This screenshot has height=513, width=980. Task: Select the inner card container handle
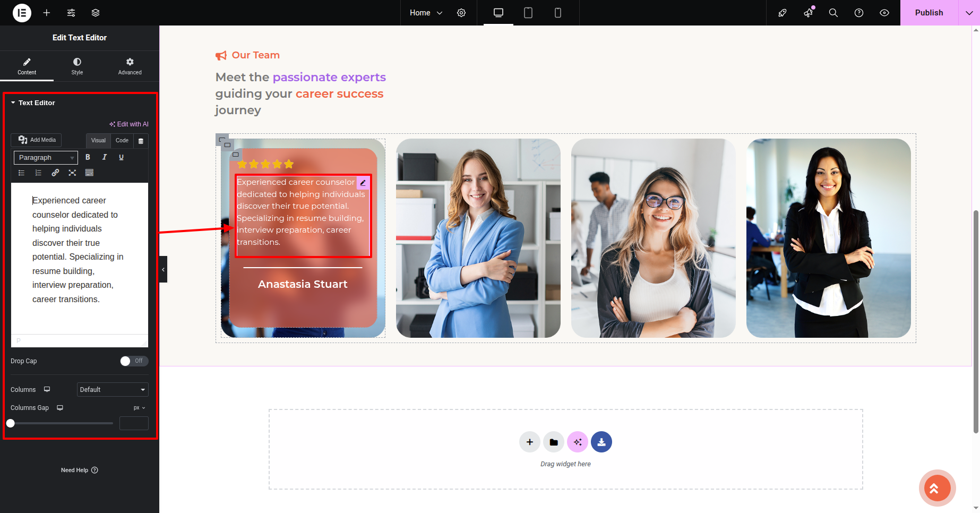coord(236,154)
